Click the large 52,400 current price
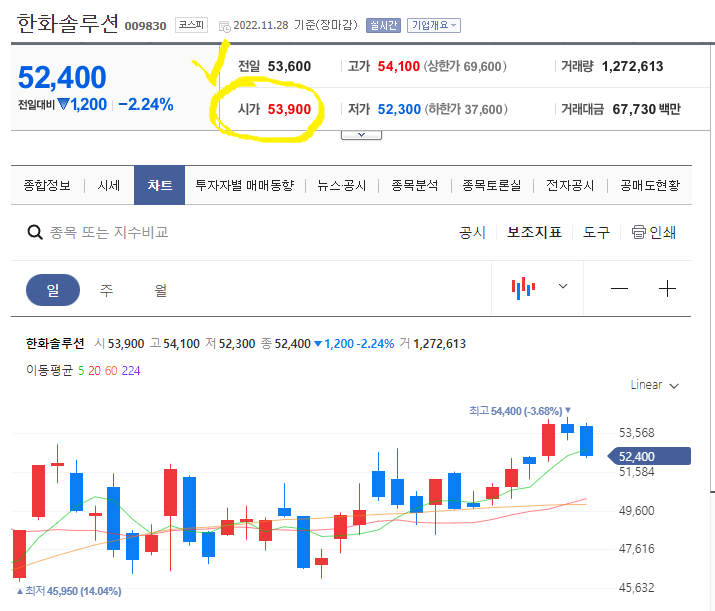 tap(62, 77)
